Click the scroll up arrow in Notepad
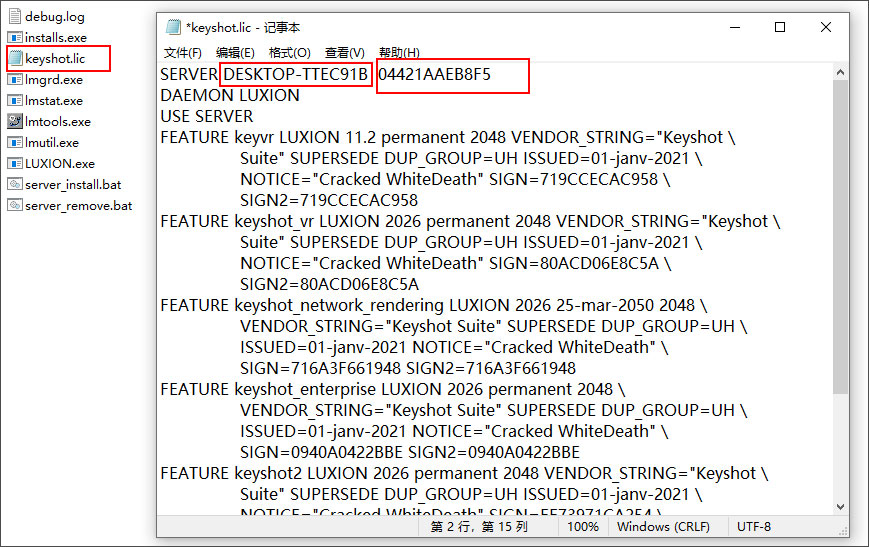869x547 pixels. click(x=840, y=72)
